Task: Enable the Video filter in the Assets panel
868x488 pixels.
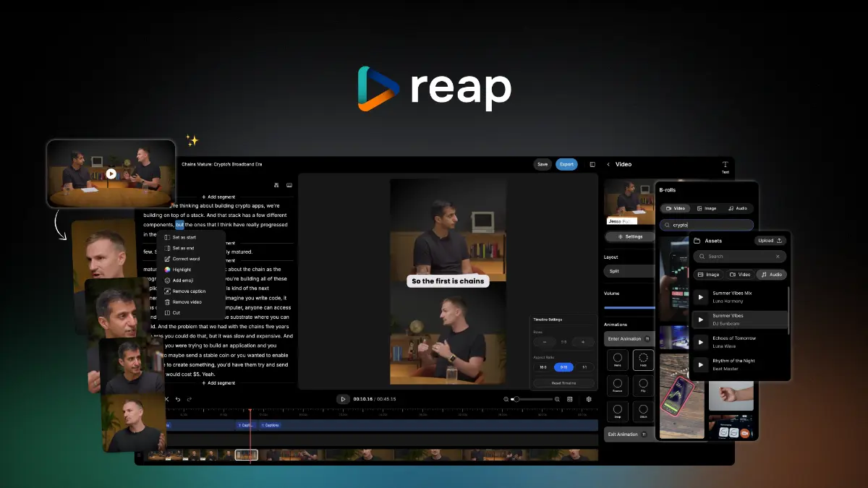Action: [739, 274]
